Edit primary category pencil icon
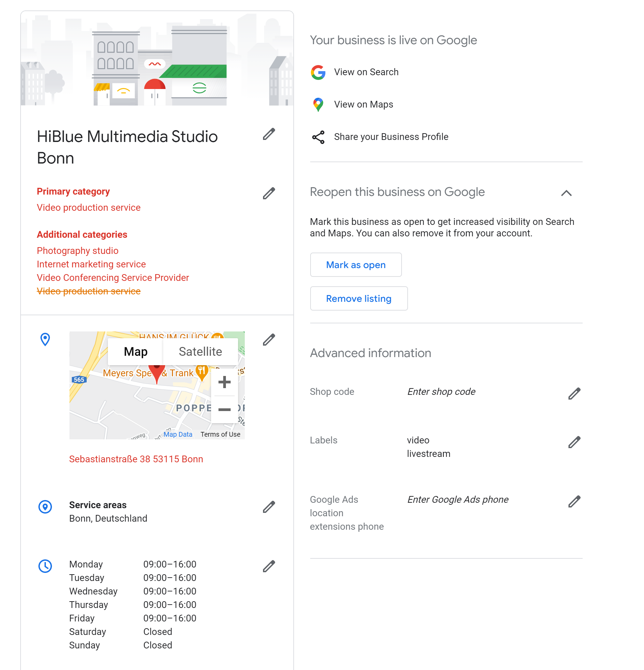644x670 pixels. tap(269, 193)
